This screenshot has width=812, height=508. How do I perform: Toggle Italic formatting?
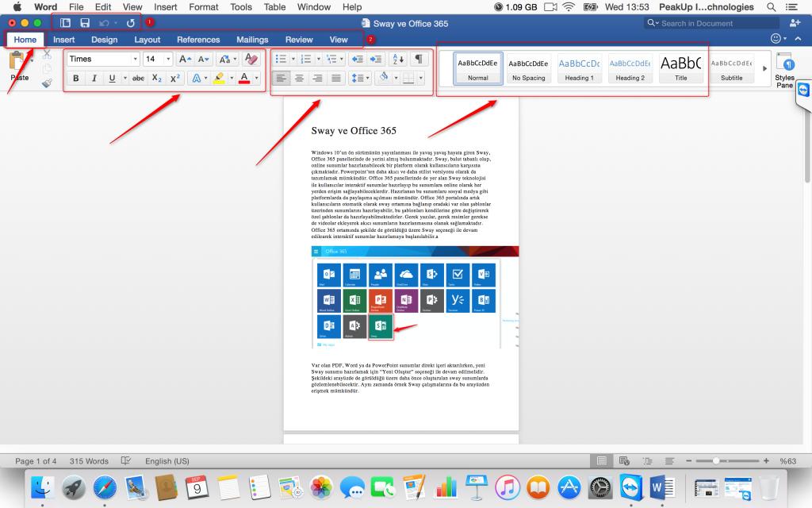coord(94,79)
